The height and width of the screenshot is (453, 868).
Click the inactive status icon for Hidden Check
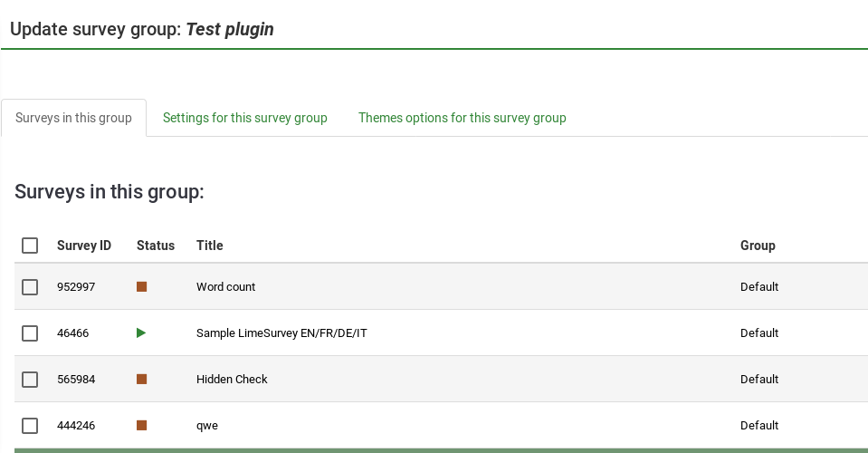pos(141,380)
